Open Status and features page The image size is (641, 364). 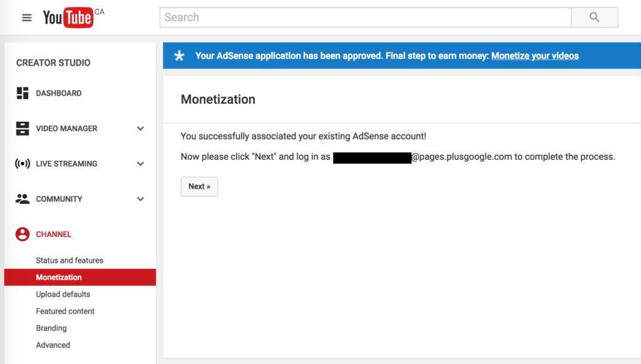pyautogui.click(x=69, y=260)
